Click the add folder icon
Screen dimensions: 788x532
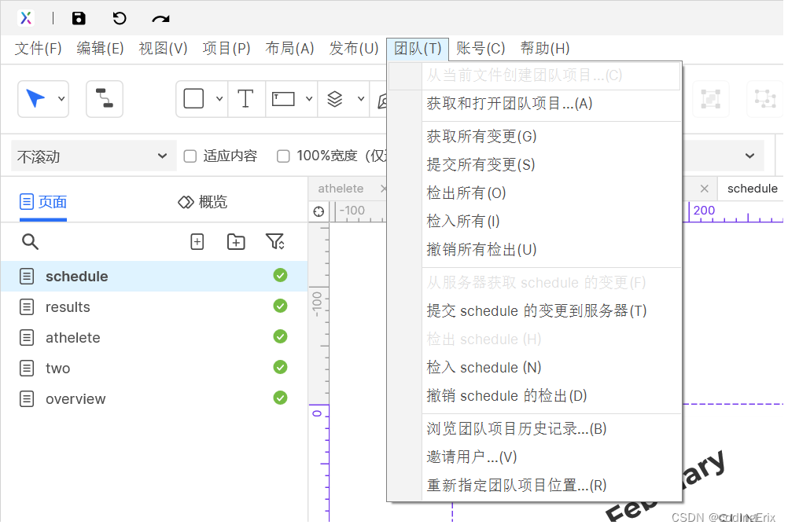pos(236,241)
